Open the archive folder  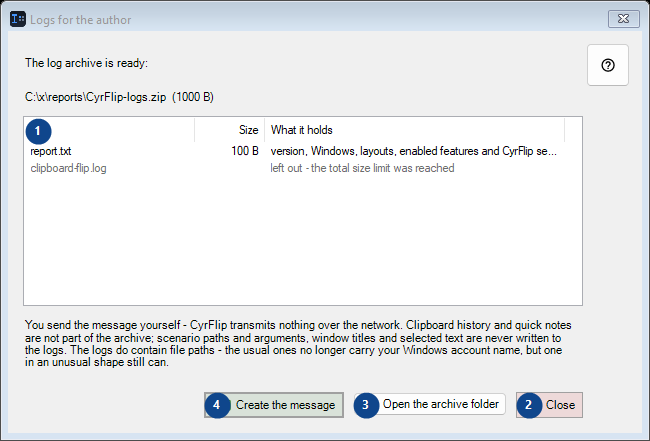coord(430,404)
